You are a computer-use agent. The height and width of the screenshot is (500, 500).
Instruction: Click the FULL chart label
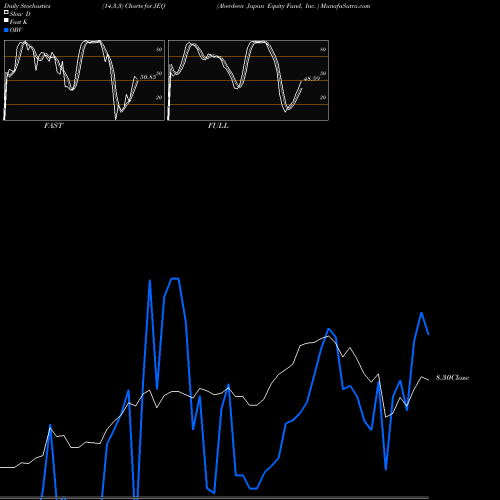tap(218, 126)
